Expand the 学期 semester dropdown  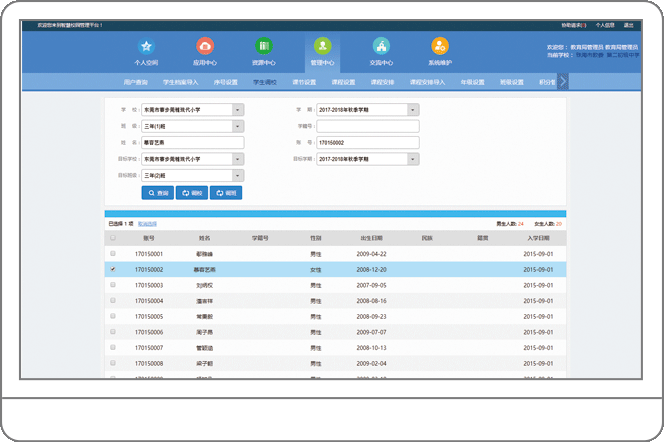tap(413, 110)
